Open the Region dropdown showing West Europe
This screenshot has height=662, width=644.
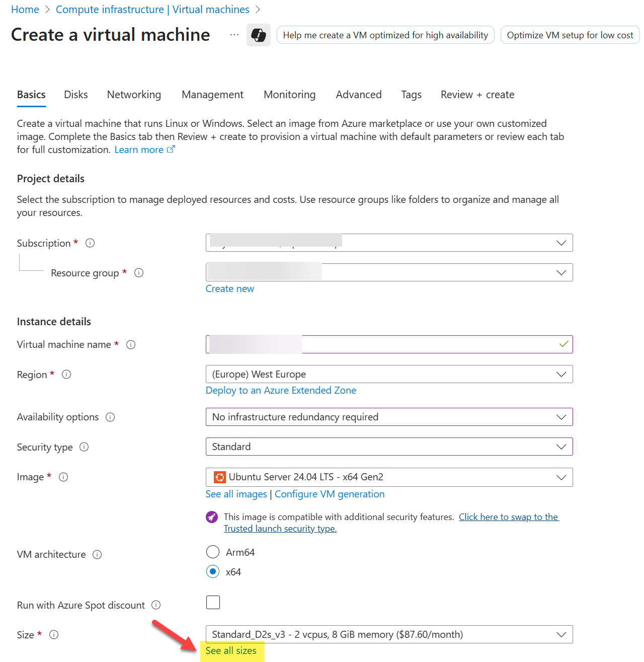click(x=389, y=374)
